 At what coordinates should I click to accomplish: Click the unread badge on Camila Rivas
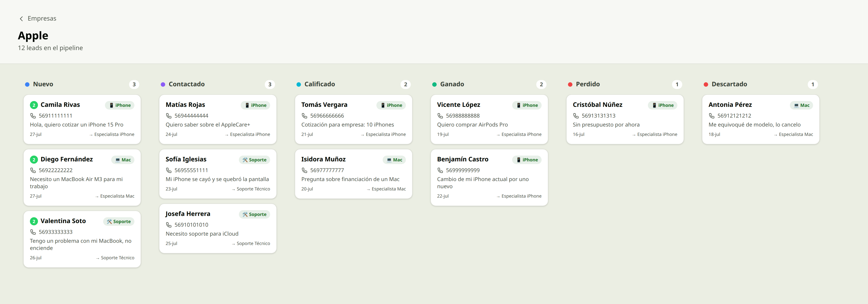coord(34,105)
